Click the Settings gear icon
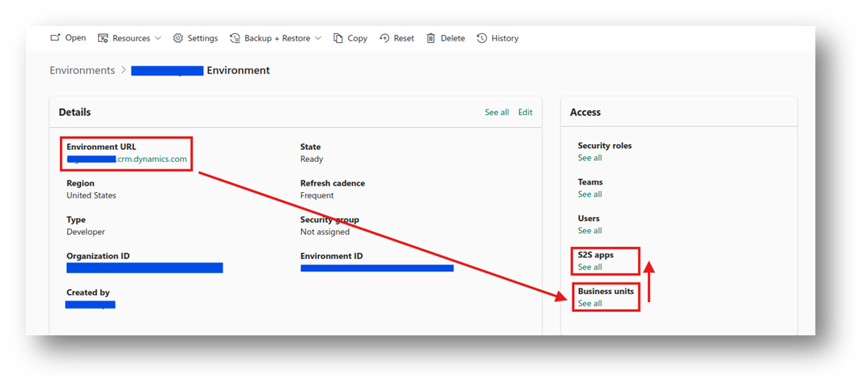This screenshot has width=868, height=388. click(178, 38)
